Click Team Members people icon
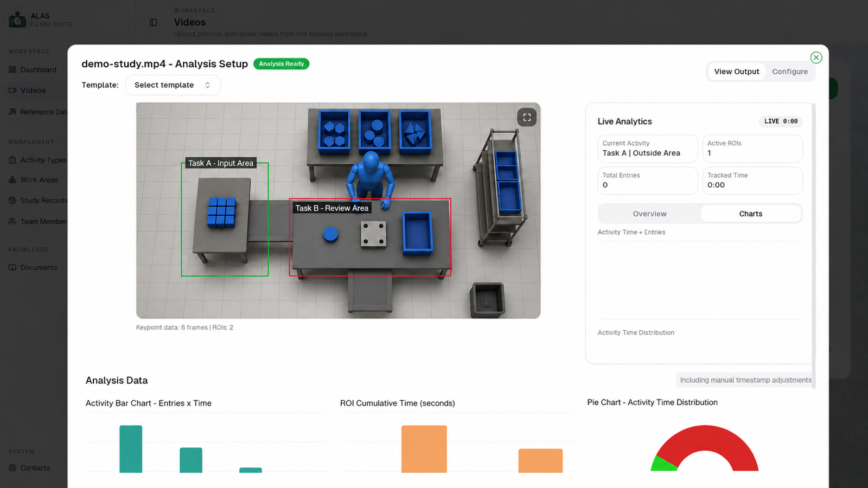The height and width of the screenshot is (488, 868). (12, 221)
